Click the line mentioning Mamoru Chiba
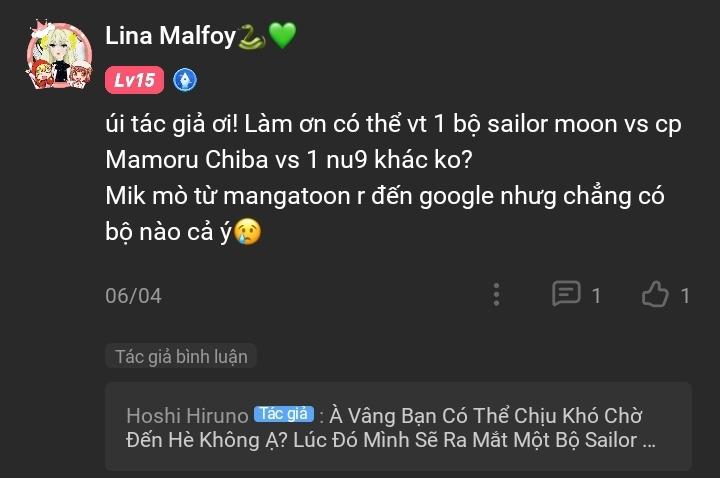The image size is (720, 478). (288, 159)
